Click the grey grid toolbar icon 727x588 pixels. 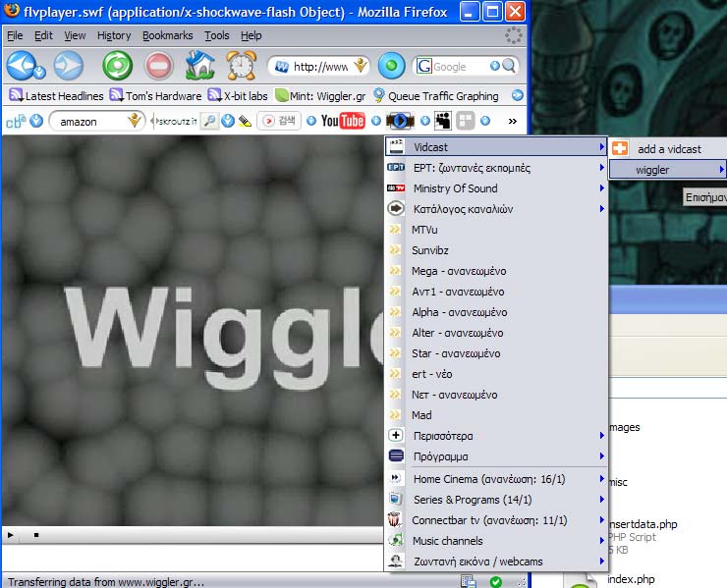(465, 121)
